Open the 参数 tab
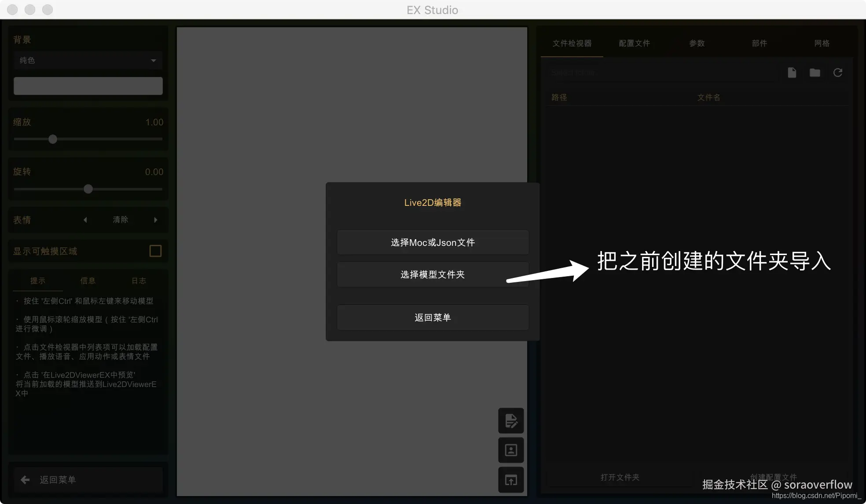The height and width of the screenshot is (504, 866). tap(697, 43)
